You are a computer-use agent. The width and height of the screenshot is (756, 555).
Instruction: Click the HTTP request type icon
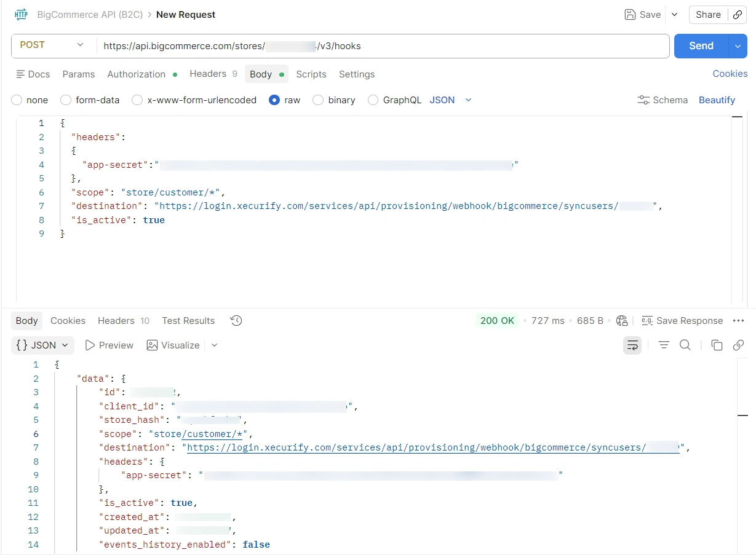click(x=21, y=15)
